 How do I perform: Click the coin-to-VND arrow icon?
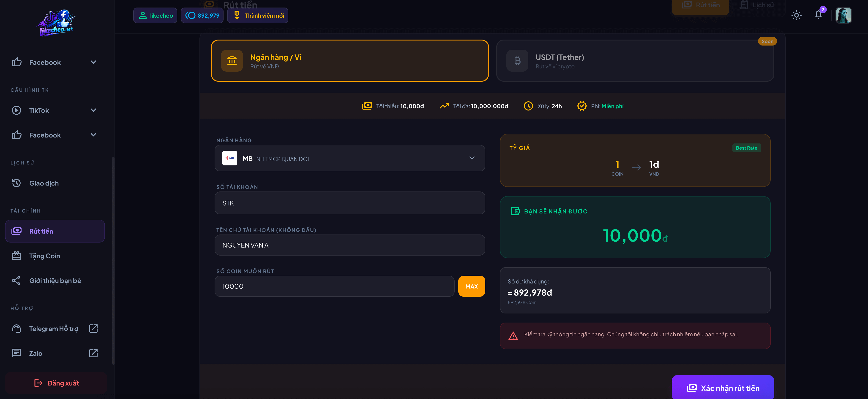pyautogui.click(x=636, y=168)
